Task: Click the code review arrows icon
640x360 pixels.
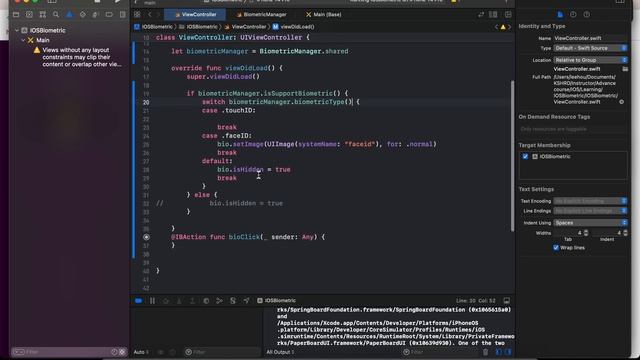Action: point(481,15)
